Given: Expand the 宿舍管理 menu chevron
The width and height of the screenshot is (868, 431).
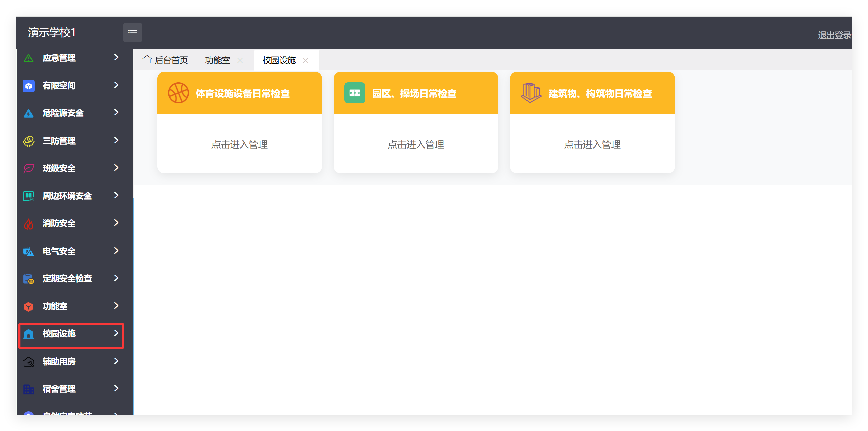Looking at the screenshot, I should pyautogui.click(x=116, y=389).
